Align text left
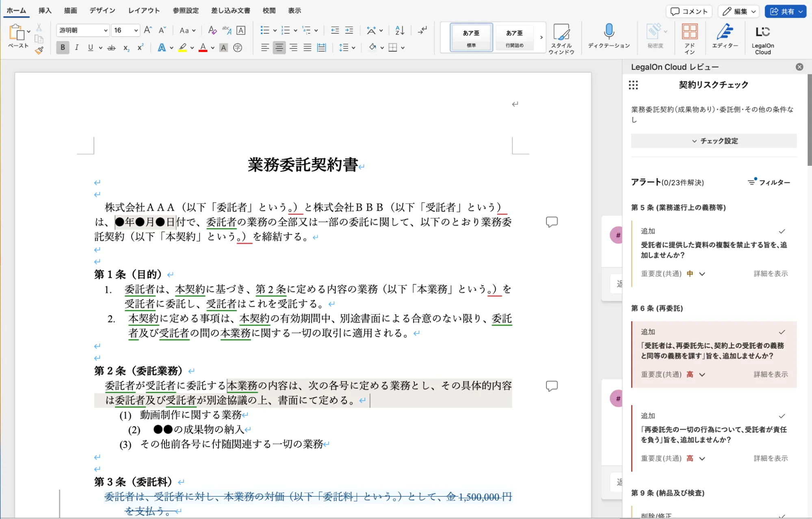Viewport: 812px width, 519px height. coord(265,48)
